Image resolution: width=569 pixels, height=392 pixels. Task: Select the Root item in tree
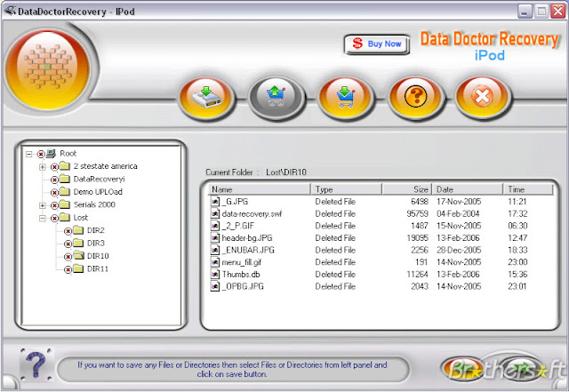(x=68, y=154)
